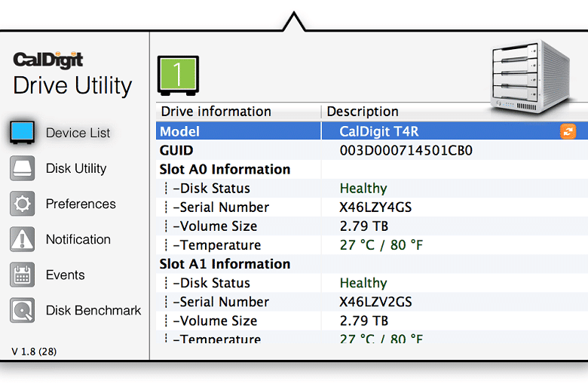Image resolution: width=588 pixels, height=387 pixels.
Task: Click the Disk Utility drive icon
Action: (23, 168)
